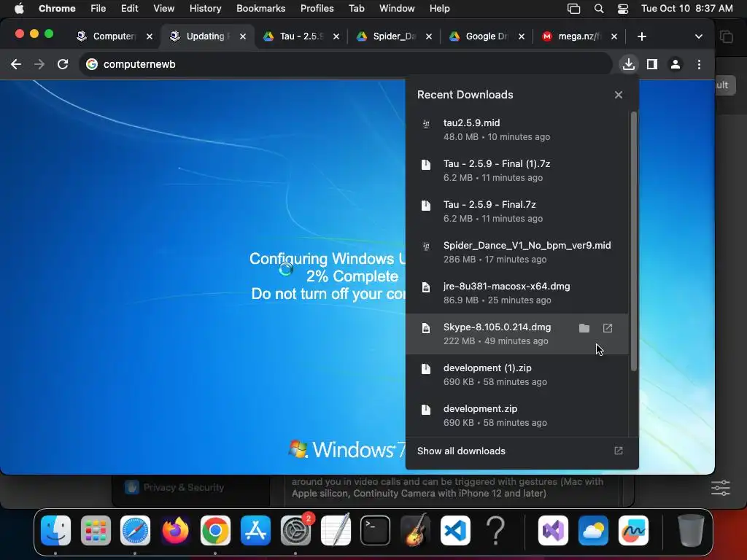Screen dimensions: 747x560
Task: Open Spotlight search in menu bar
Action: tap(599, 9)
